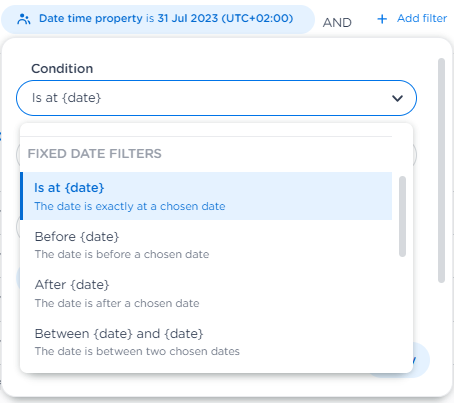Open the Condition combo box showing Is at {date}
The width and height of the screenshot is (454, 403).
point(216,98)
